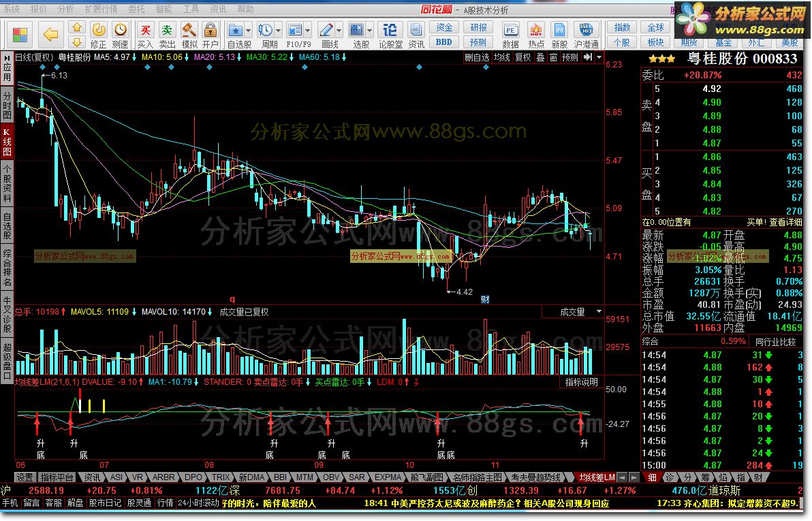
Task: Expand the left sidebar 应用 collapse arrow
Action: point(7,57)
